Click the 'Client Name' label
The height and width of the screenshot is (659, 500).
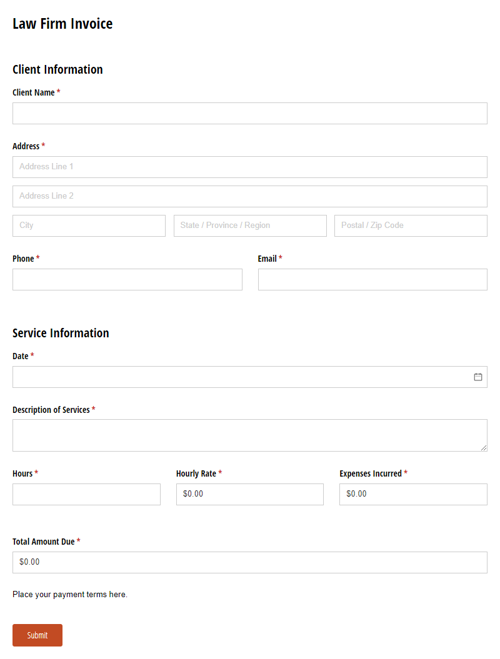[34, 92]
